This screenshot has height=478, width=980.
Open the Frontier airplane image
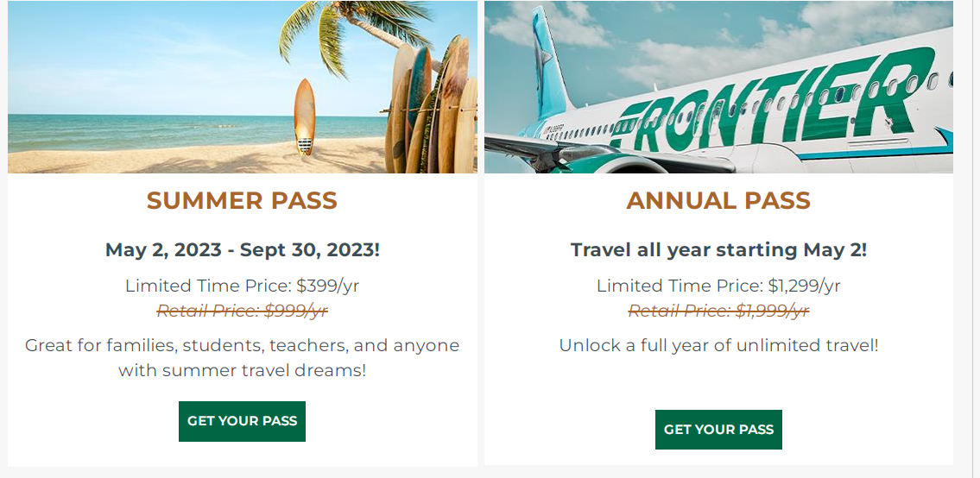pos(718,87)
